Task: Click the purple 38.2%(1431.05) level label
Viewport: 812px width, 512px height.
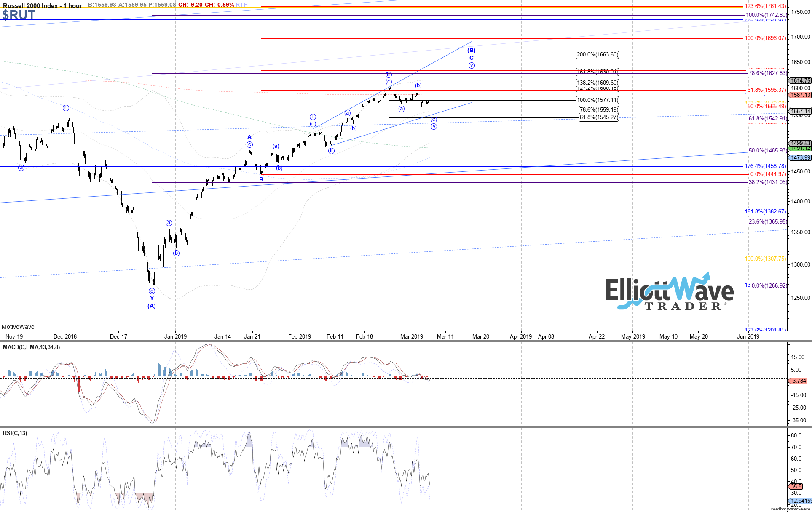Action: [x=767, y=182]
